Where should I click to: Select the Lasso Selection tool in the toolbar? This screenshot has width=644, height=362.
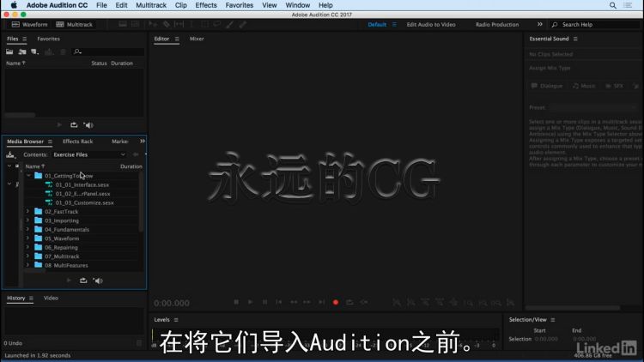(x=217, y=24)
